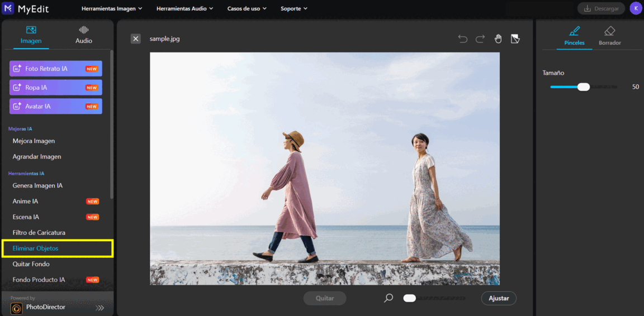Open the Soporte dropdown menu
This screenshot has height=316, width=644.
coord(294,8)
